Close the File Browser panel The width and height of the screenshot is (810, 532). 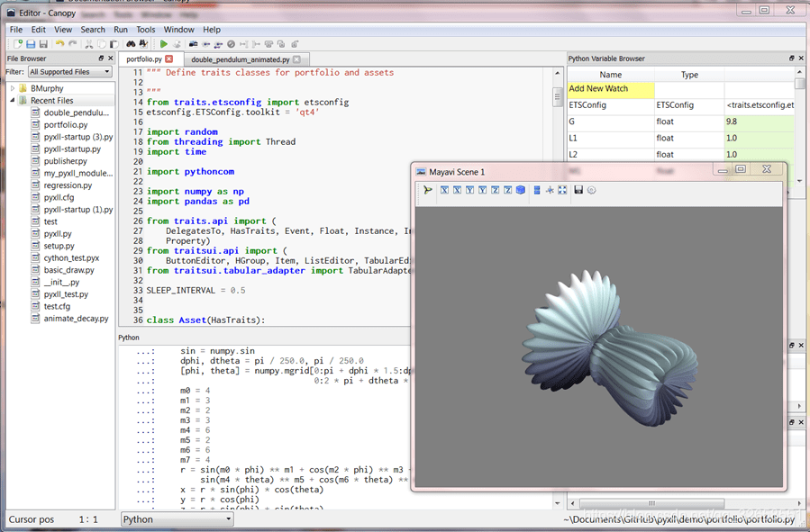pyautogui.click(x=111, y=59)
